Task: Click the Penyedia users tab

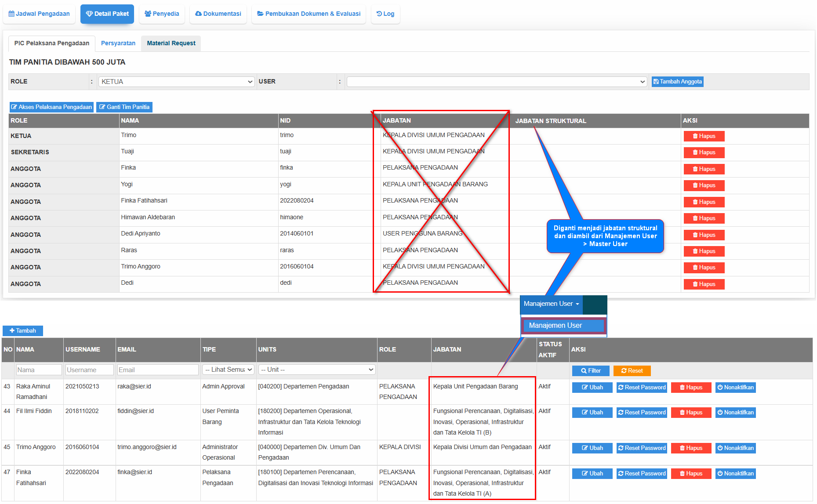Action: 162,14
